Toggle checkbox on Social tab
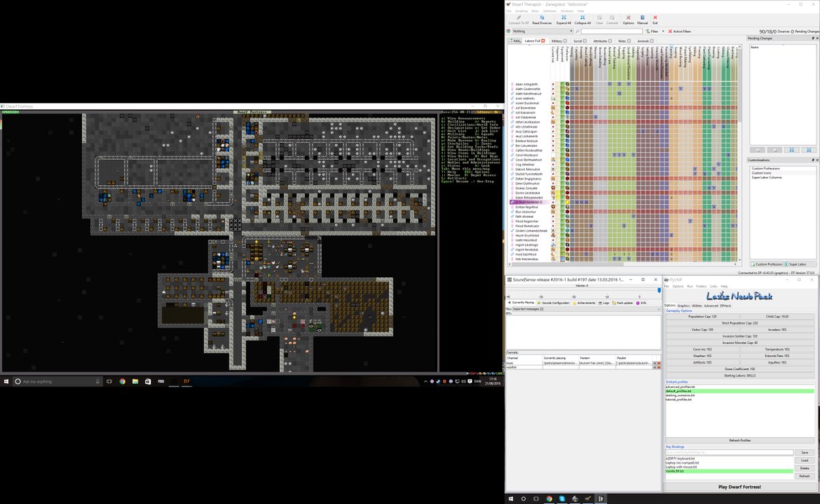Image resolution: width=820 pixels, height=504 pixels. [585, 41]
